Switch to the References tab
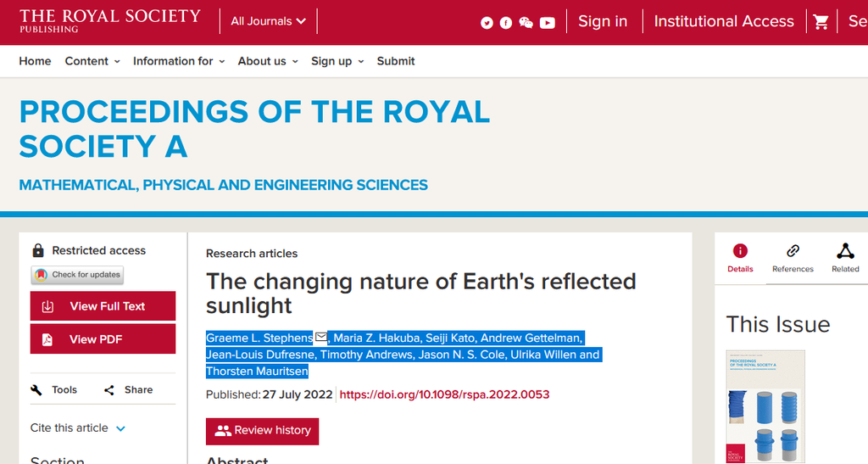The image size is (868, 464). (x=793, y=258)
